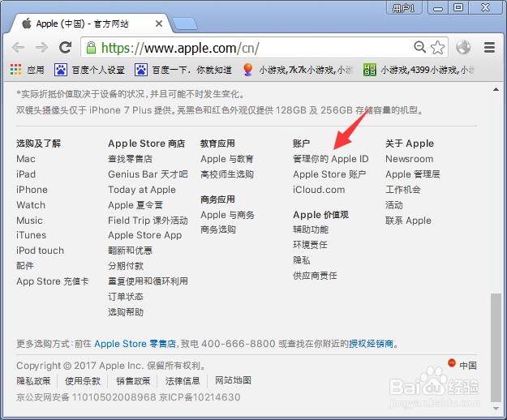Open the 4399小游戏 bookmark

click(419, 70)
